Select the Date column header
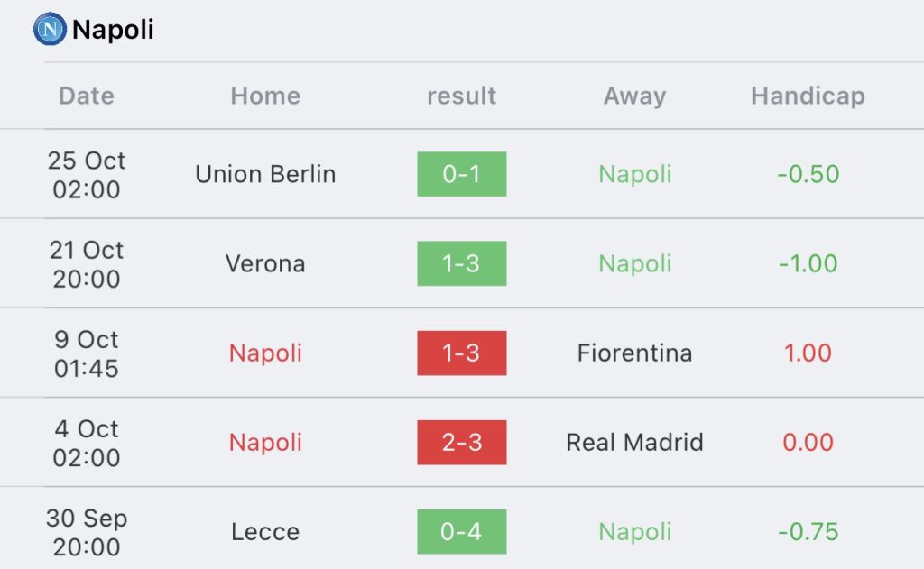The image size is (924, 569). point(87,96)
